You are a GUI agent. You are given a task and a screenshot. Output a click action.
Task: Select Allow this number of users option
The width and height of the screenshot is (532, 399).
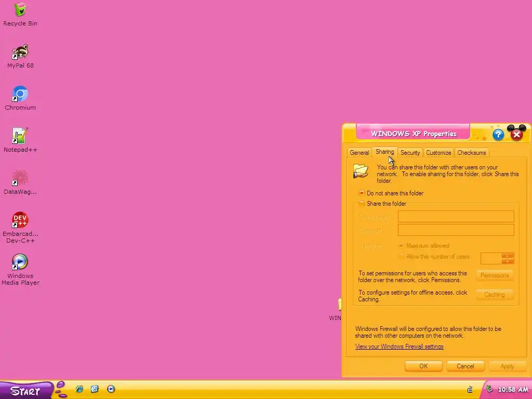click(434, 257)
